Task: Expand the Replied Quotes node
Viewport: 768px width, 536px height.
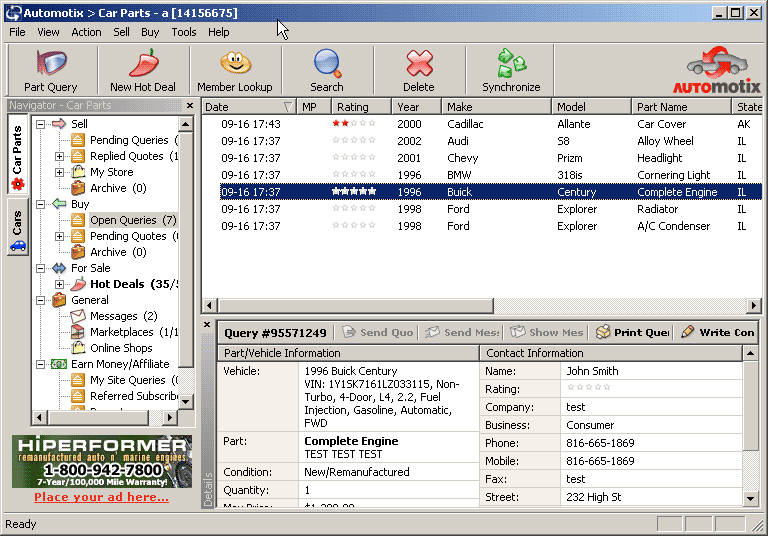Action: (59, 156)
